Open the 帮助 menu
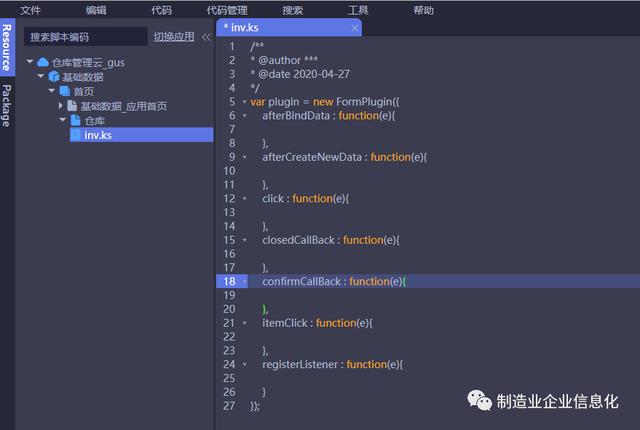The height and width of the screenshot is (430, 640). (423, 10)
